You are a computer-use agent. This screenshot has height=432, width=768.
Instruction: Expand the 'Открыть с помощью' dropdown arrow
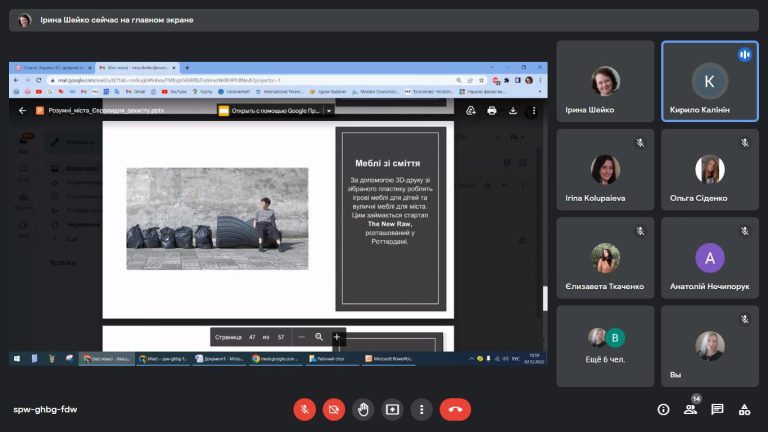(329, 111)
